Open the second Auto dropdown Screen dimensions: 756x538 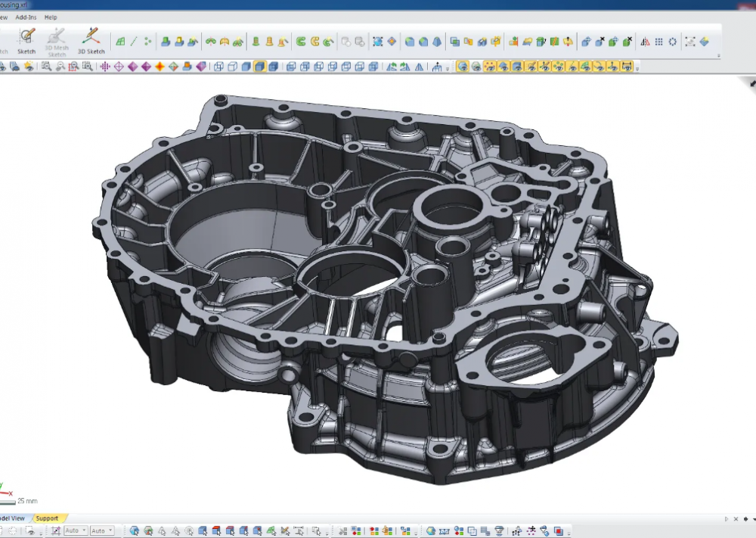click(x=102, y=531)
